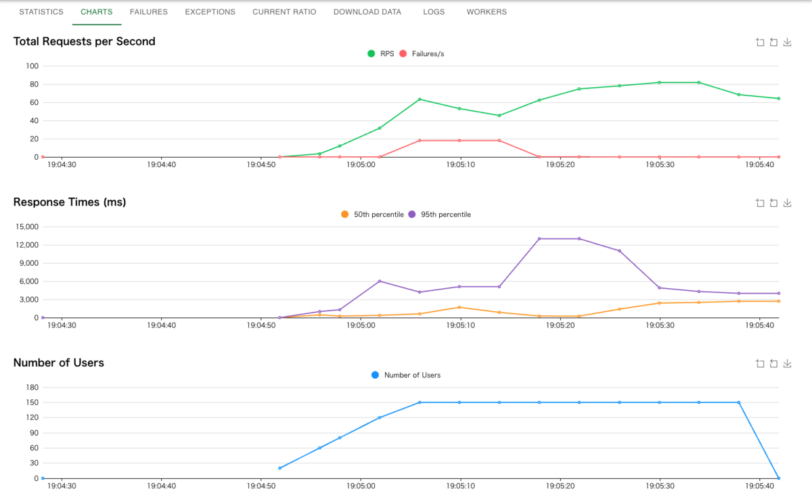
Task: Click 19:05:40 time label on Response Times chart
Action: [760, 325]
